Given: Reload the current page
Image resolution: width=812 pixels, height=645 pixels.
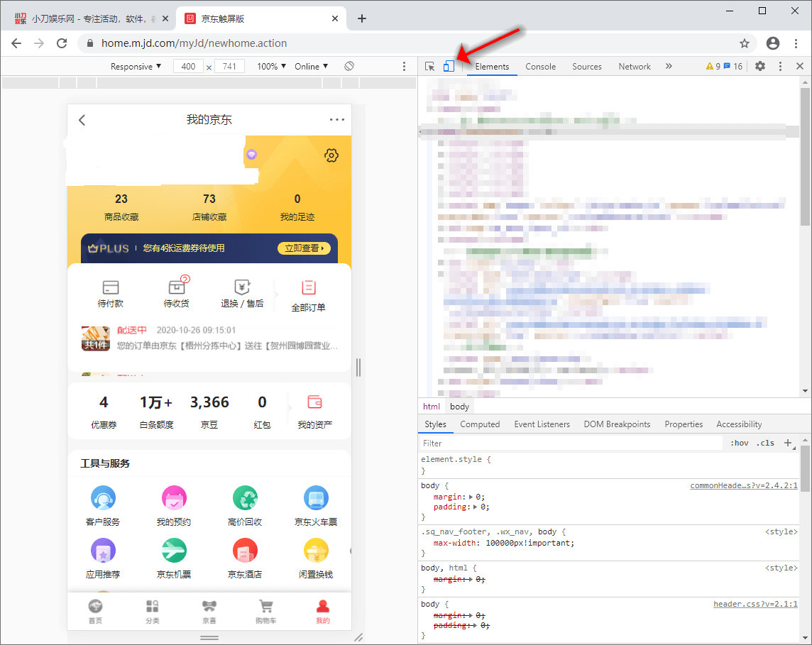Looking at the screenshot, I should pyautogui.click(x=62, y=43).
